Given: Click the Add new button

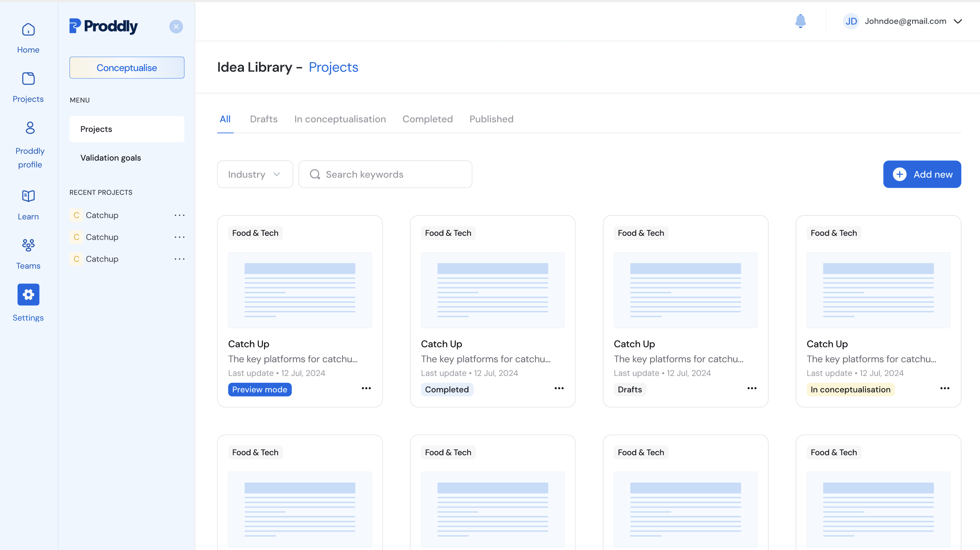Looking at the screenshot, I should pos(922,174).
